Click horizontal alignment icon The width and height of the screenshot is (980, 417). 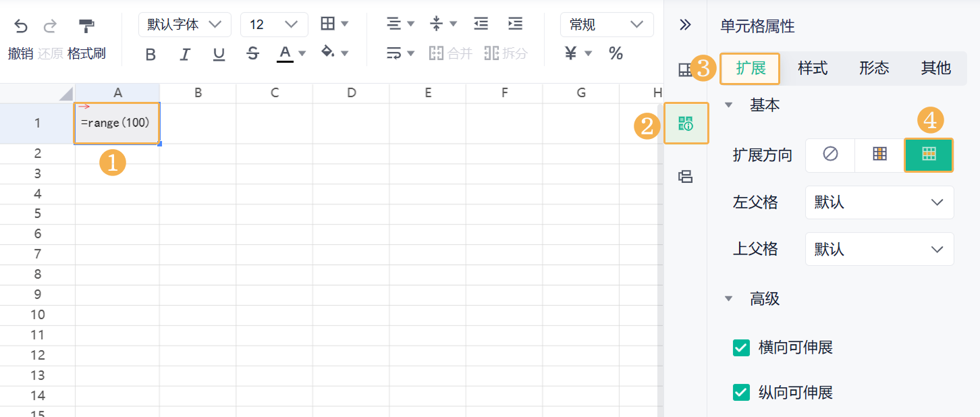click(x=394, y=24)
